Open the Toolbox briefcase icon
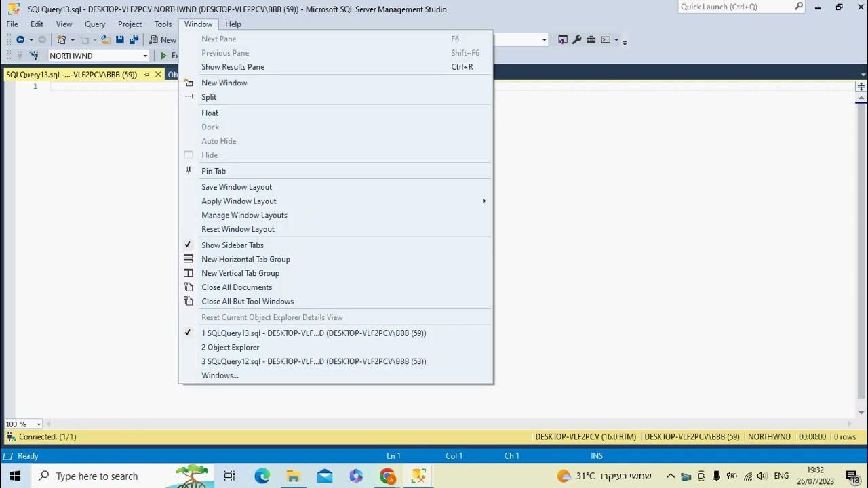868x488 pixels. [591, 40]
